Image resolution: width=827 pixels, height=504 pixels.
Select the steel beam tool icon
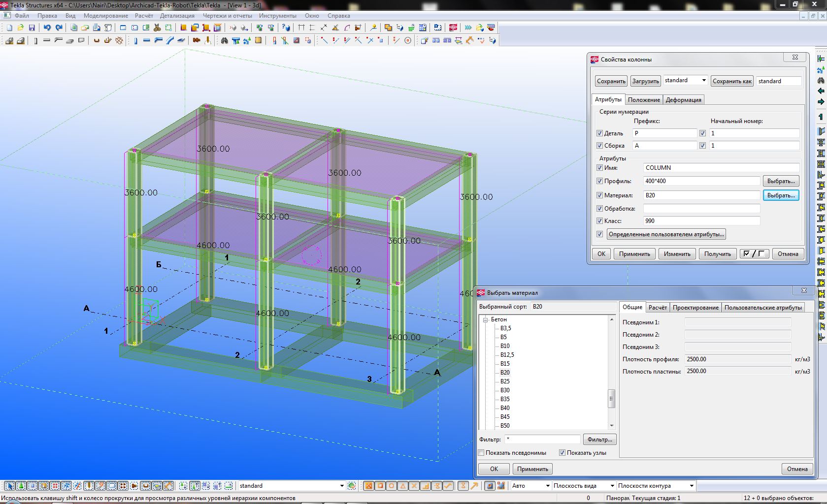coord(146,41)
